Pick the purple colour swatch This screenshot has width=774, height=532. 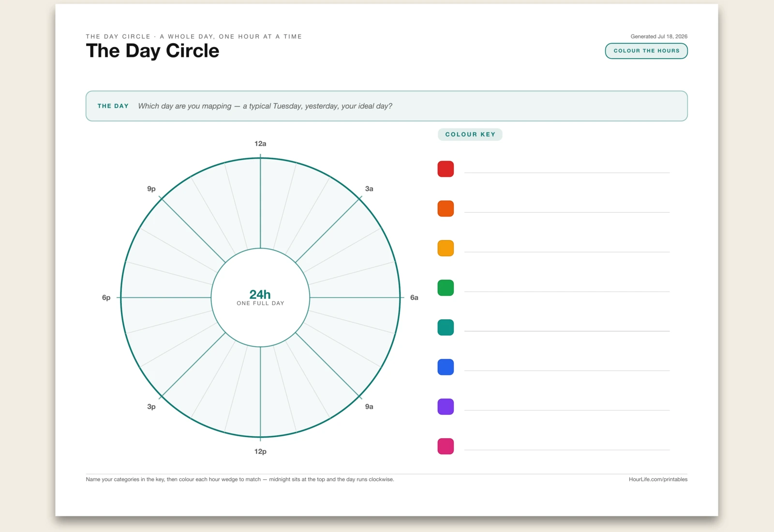coord(446,407)
